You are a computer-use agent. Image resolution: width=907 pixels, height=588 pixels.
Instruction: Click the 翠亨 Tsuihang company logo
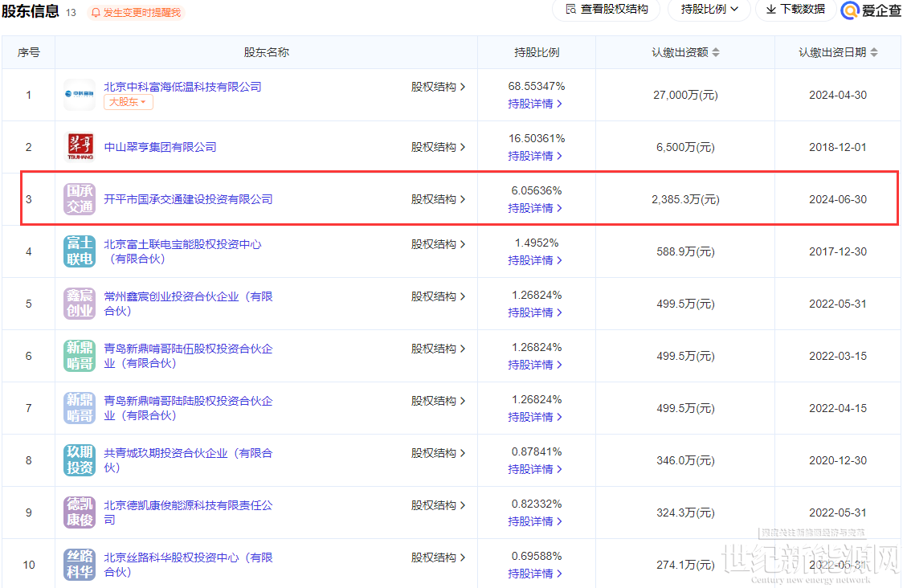(80, 147)
